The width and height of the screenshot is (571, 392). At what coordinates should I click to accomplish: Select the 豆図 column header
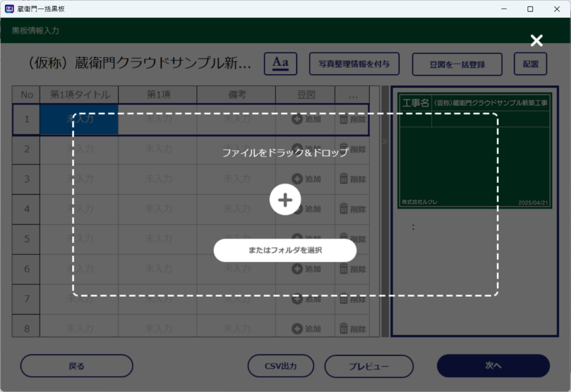(305, 95)
